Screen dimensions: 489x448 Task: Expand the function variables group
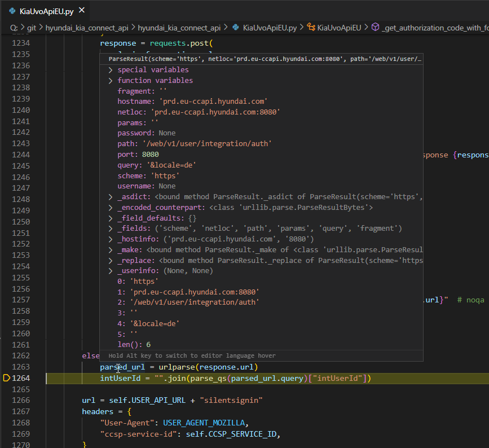112,80
